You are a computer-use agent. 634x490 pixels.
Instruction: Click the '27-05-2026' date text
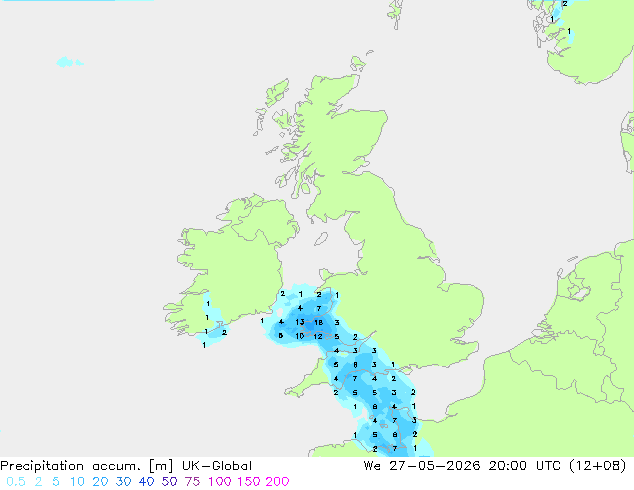click(x=435, y=466)
